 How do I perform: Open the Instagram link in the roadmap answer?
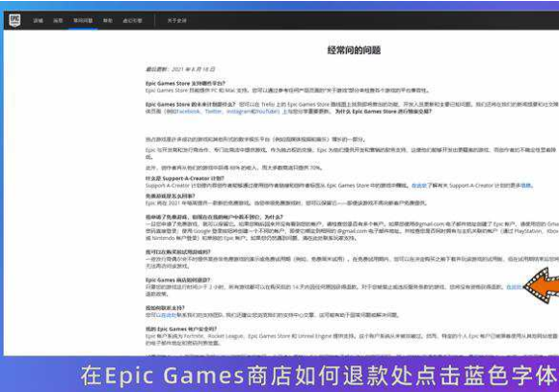(x=238, y=112)
